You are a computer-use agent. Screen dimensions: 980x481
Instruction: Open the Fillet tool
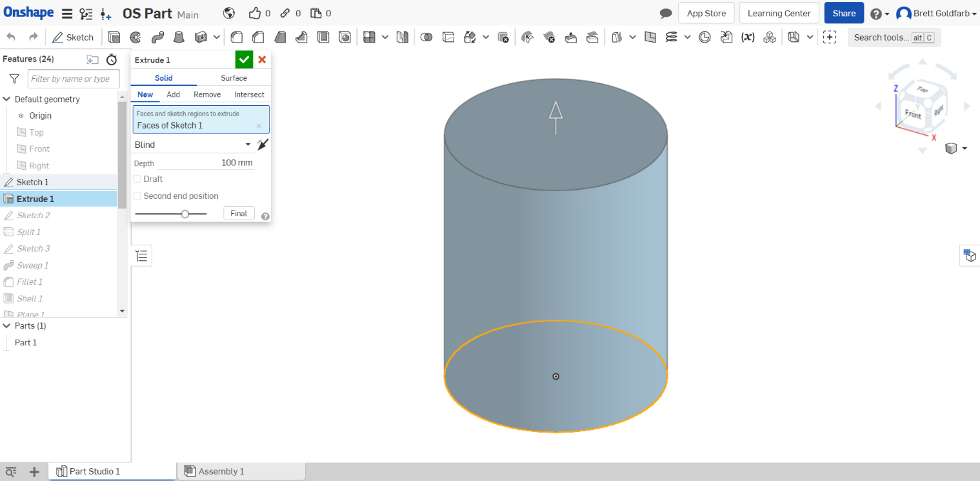237,37
